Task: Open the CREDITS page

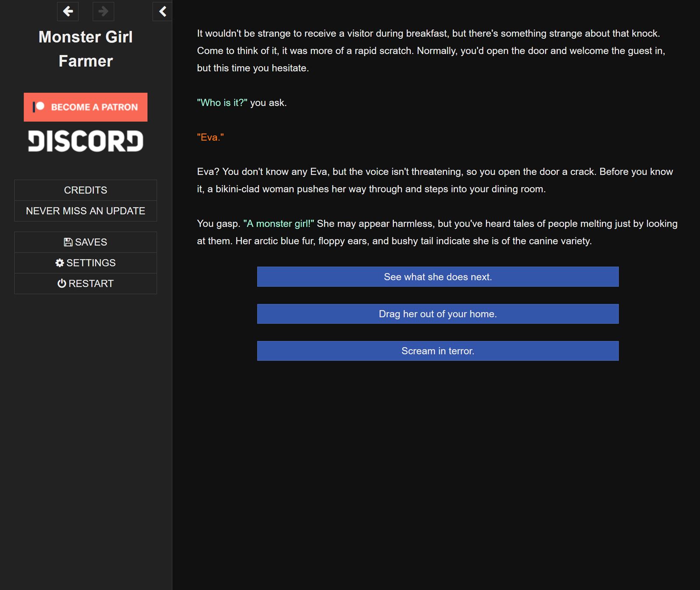Action: [x=85, y=190]
